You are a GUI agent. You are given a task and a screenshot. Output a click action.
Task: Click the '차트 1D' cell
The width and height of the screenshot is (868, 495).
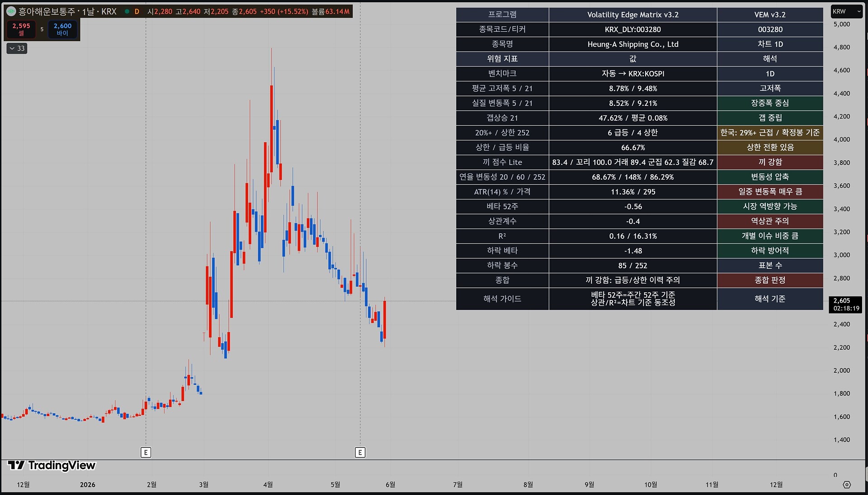point(770,44)
